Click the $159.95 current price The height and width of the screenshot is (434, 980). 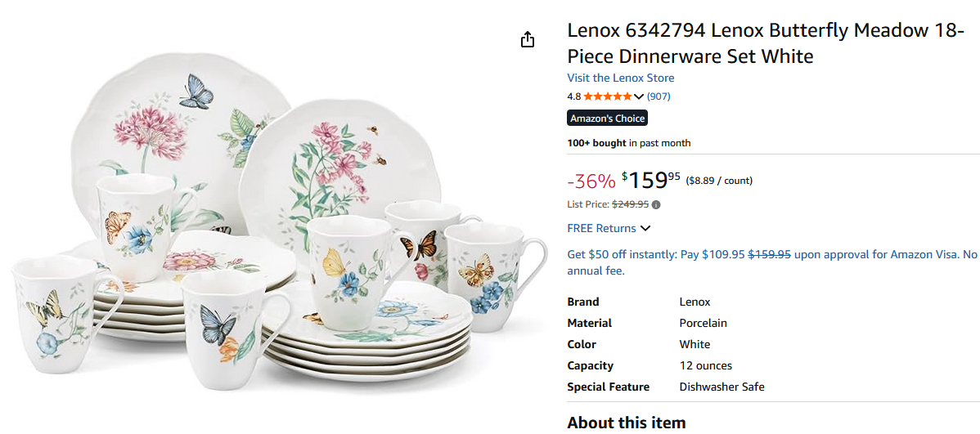point(651,179)
